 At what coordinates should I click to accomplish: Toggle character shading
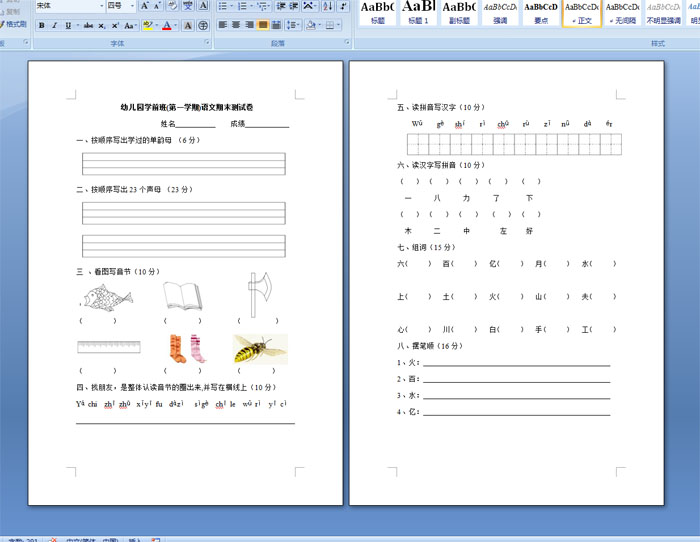(188, 25)
